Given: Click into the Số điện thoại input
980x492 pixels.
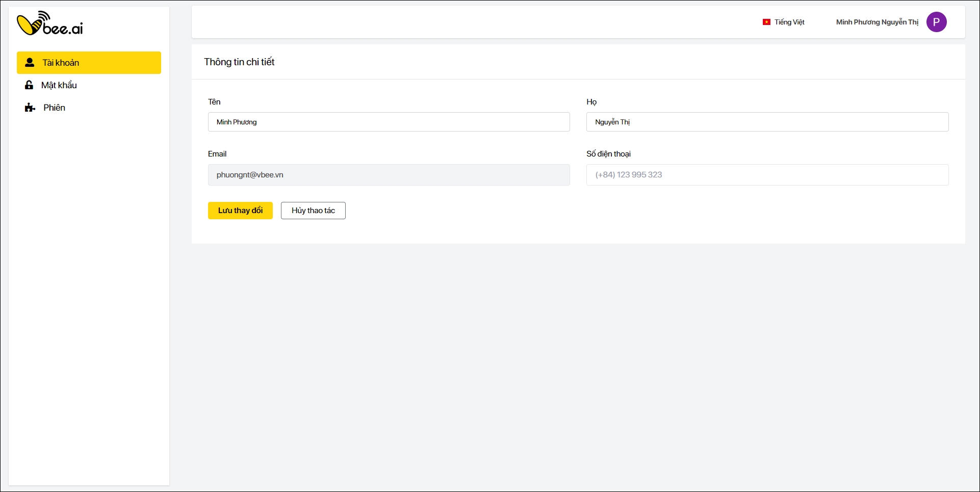Looking at the screenshot, I should (x=767, y=175).
